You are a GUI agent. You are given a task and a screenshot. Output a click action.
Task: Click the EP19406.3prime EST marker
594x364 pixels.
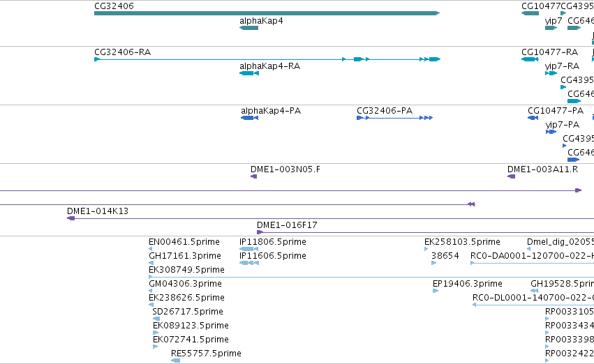point(436,291)
